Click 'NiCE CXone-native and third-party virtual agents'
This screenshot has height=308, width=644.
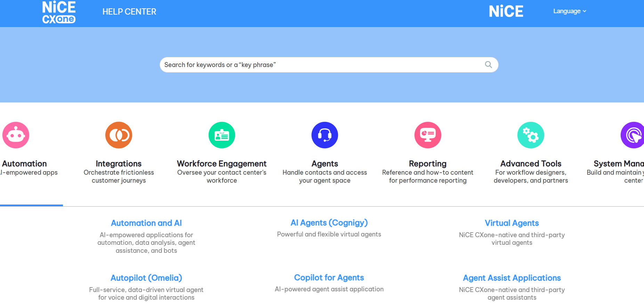[512, 239]
